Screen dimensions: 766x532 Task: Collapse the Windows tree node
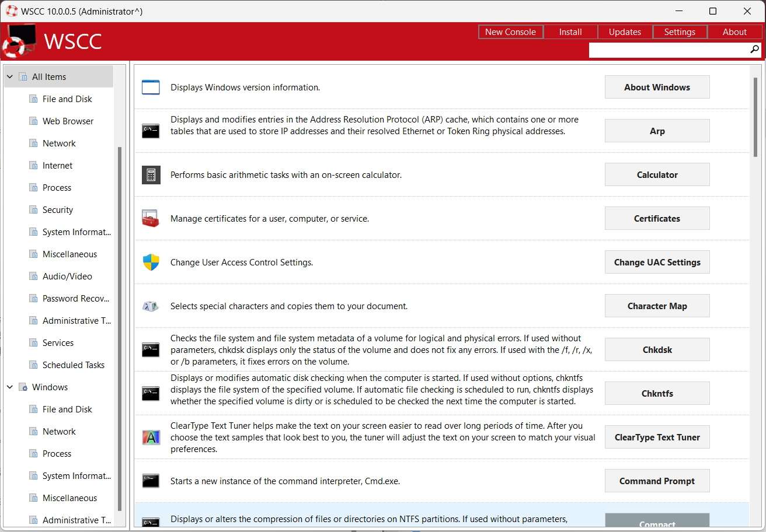pyautogui.click(x=10, y=387)
